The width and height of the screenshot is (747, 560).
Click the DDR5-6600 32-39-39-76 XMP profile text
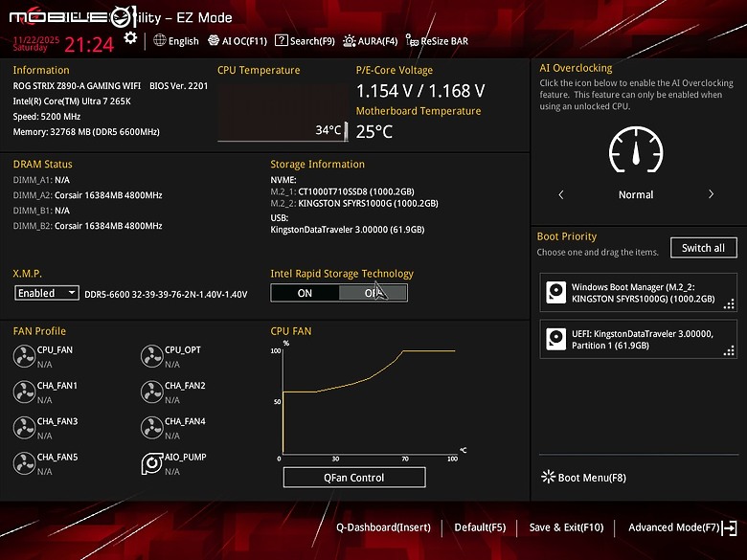(x=166, y=294)
